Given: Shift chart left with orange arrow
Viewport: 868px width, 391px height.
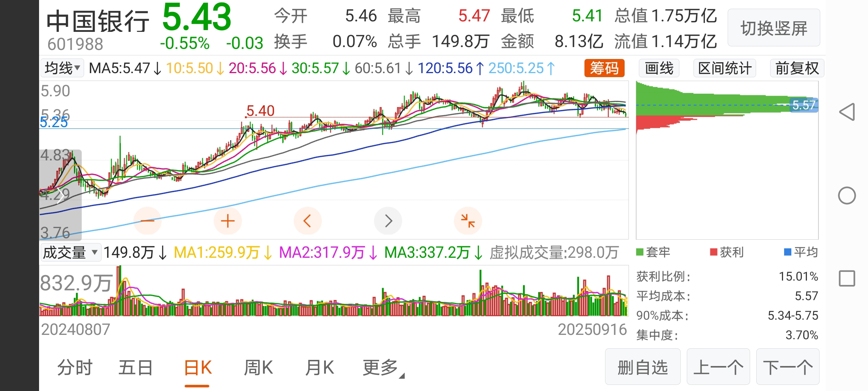Looking at the screenshot, I should click(308, 221).
